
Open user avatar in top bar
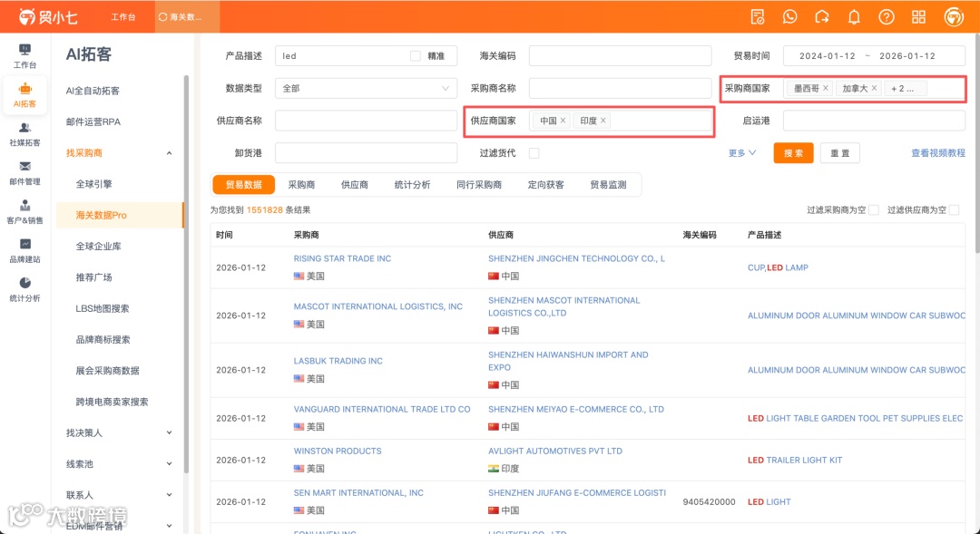(x=954, y=17)
